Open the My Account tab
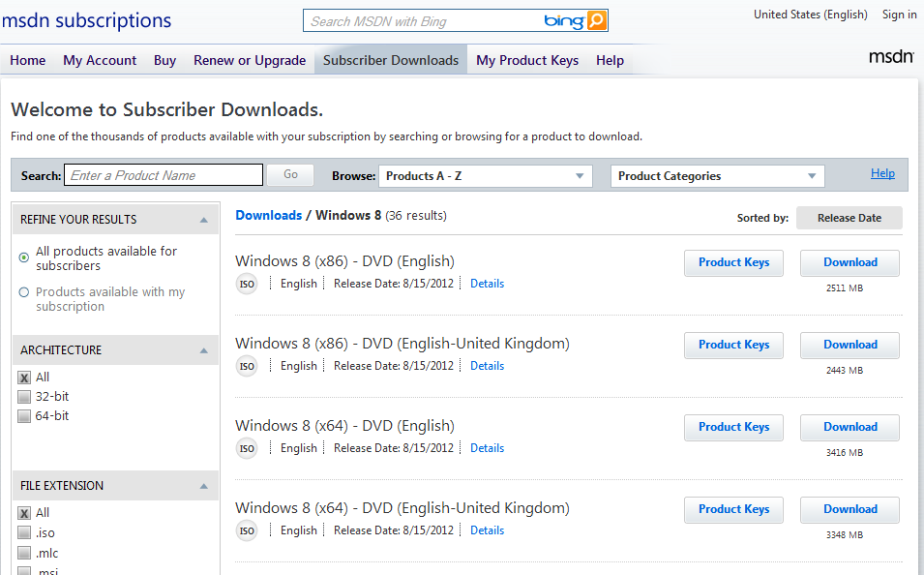The height and width of the screenshot is (575, 924). click(x=100, y=61)
